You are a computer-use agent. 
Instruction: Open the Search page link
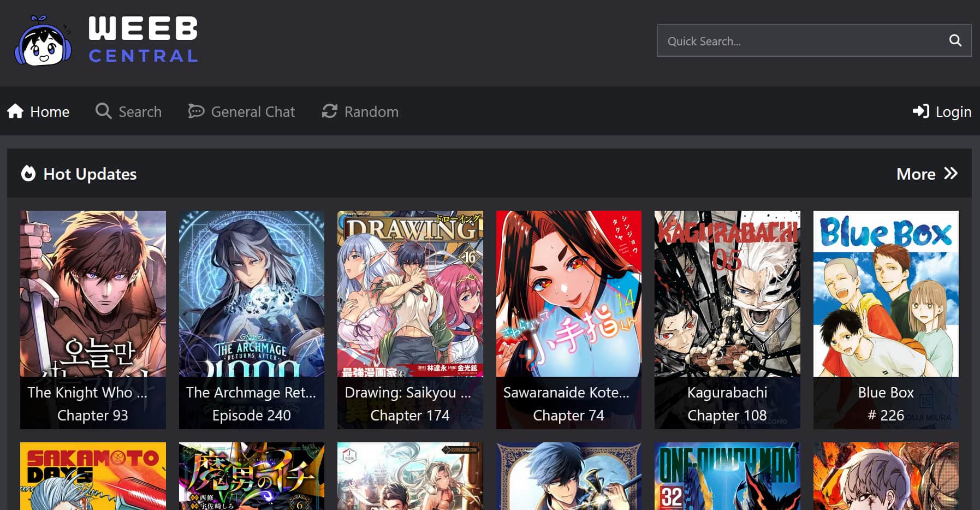128,111
